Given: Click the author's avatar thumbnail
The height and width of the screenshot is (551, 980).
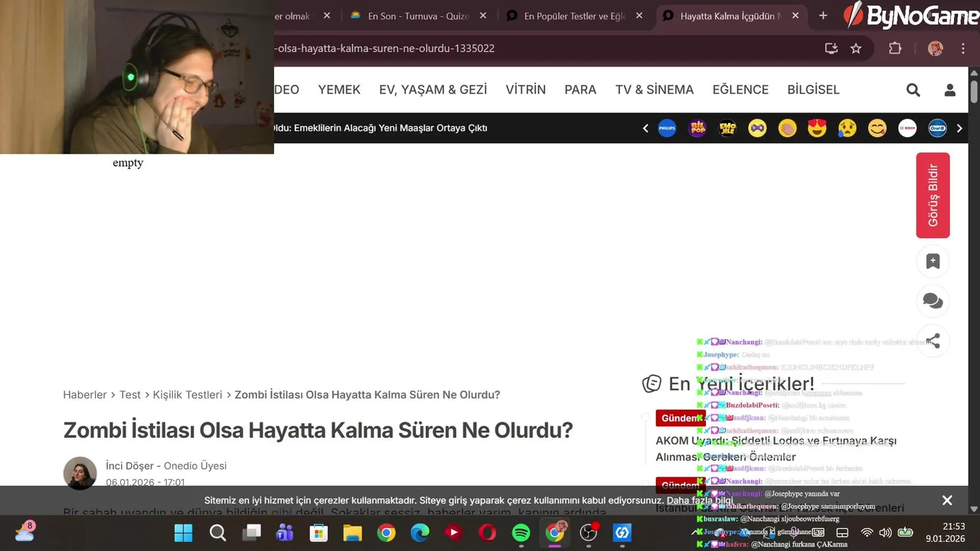Looking at the screenshot, I should point(80,474).
